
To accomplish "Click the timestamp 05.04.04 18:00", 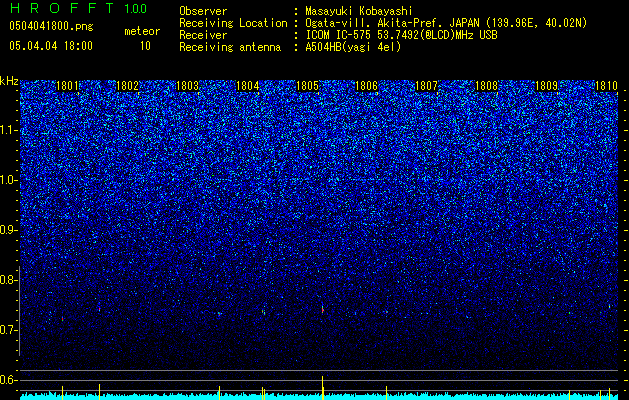I will pos(51,46).
